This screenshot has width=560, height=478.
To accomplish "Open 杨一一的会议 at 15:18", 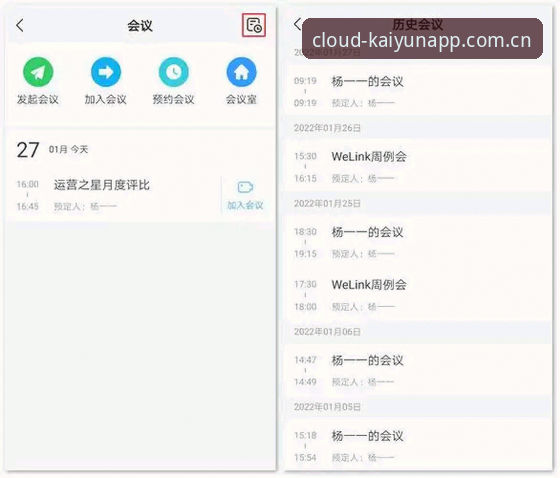I will pos(418,446).
